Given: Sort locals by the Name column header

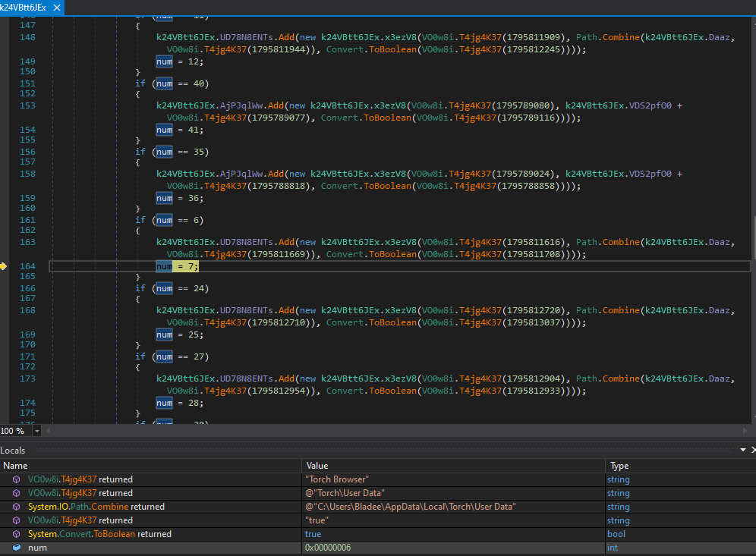Looking at the screenshot, I should 15,466.
